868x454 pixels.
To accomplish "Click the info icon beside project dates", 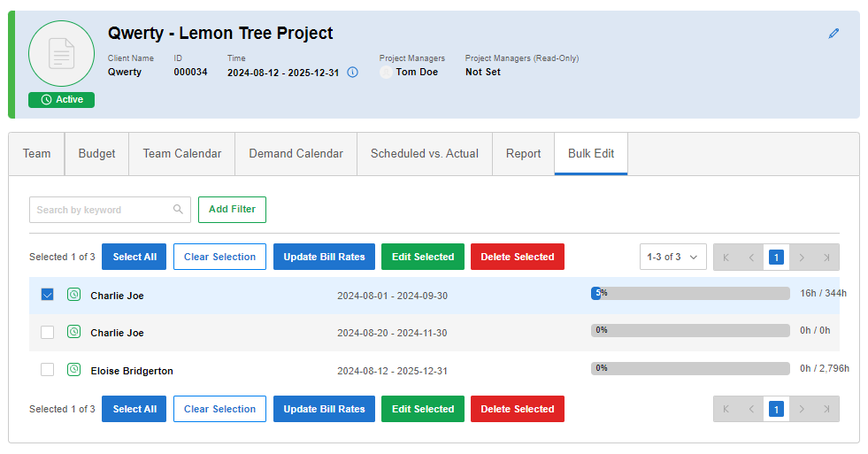I will click(352, 73).
